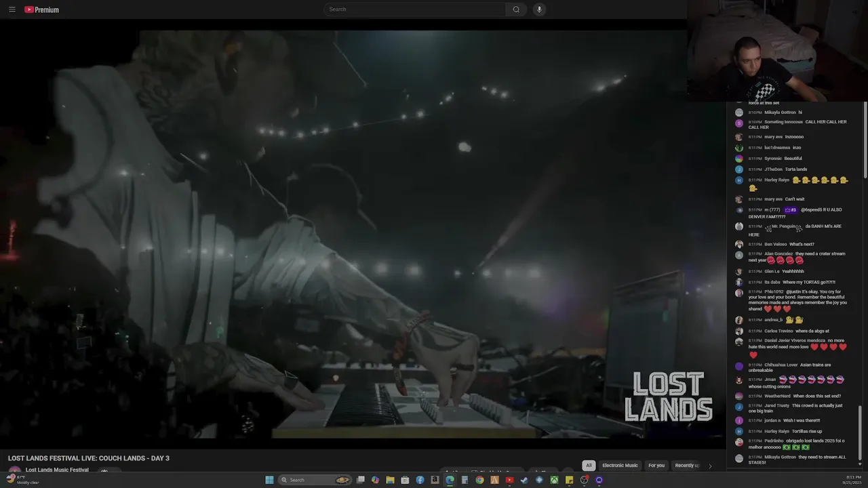Select the For you filter chip
The image size is (868, 488).
[656, 466]
